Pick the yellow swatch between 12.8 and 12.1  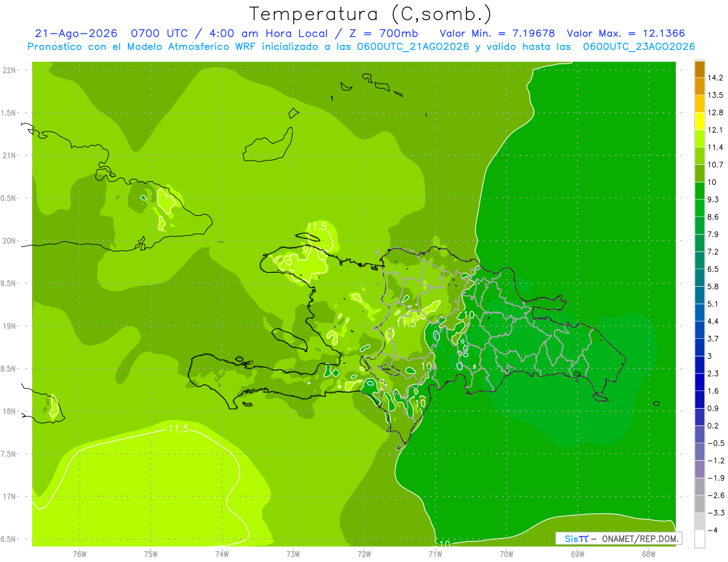click(x=699, y=121)
